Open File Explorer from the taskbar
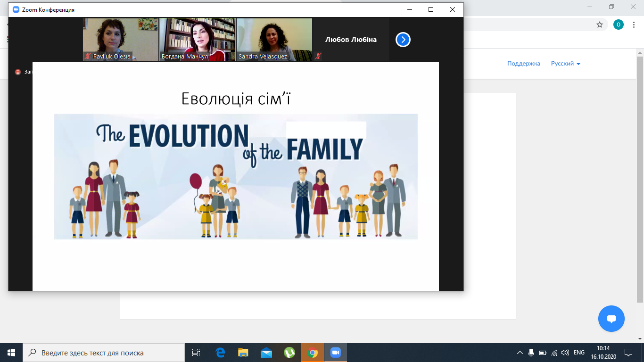The image size is (644, 362). point(243,353)
